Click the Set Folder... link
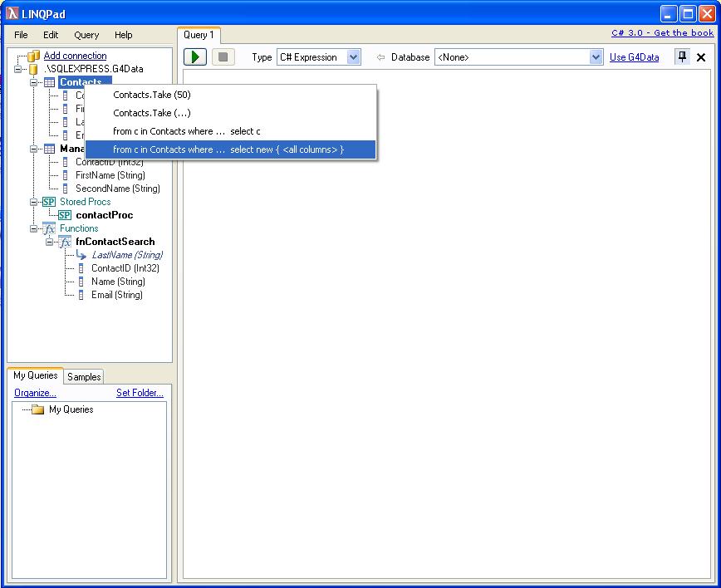The width and height of the screenshot is (721, 588). [x=140, y=393]
